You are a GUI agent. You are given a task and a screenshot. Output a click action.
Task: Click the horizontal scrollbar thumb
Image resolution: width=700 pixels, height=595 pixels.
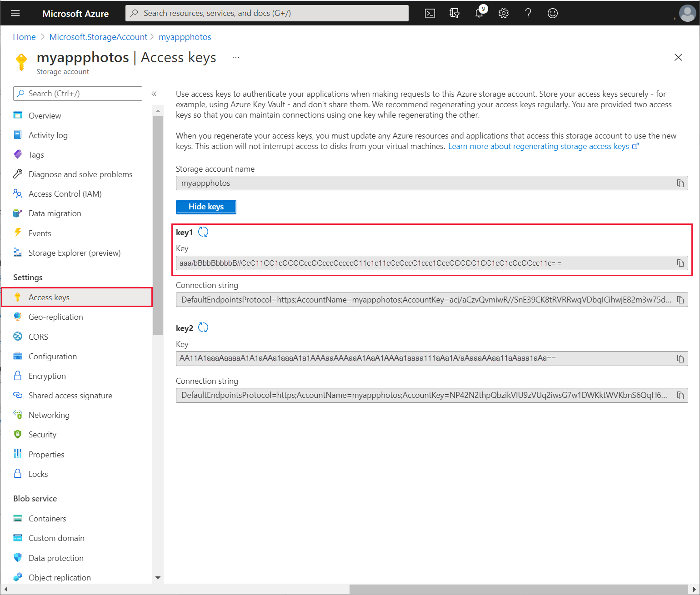[518, 589]
